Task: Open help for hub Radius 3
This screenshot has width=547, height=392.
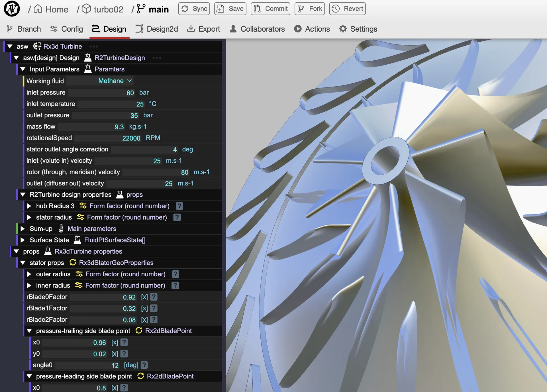Action: (x=179, y=206)
